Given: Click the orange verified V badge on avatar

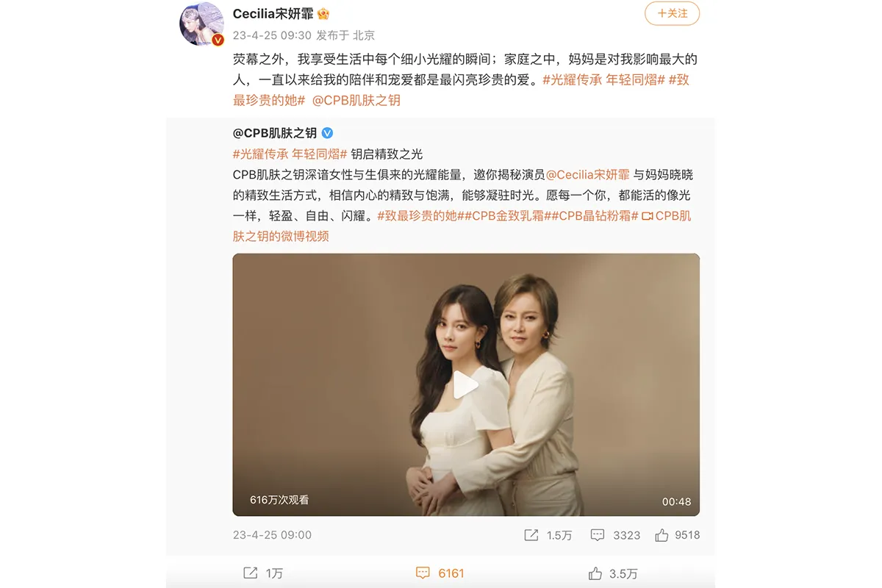Looking at the screenshot, I should coord(218,40).
